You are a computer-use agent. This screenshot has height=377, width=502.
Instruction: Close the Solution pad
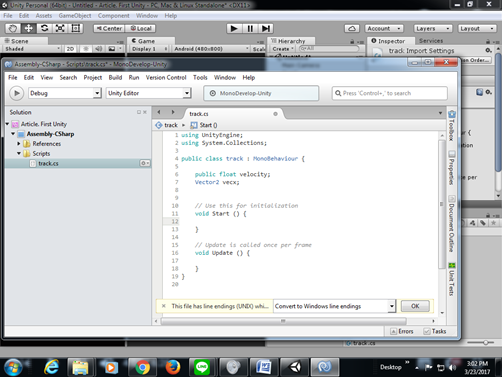pyautogui.click(x=145, y=112)
